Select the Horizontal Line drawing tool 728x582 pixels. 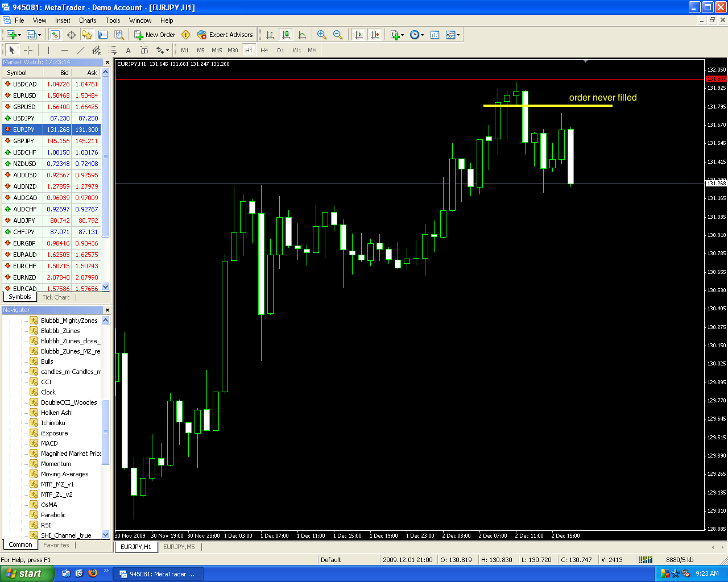coord(64,50)
